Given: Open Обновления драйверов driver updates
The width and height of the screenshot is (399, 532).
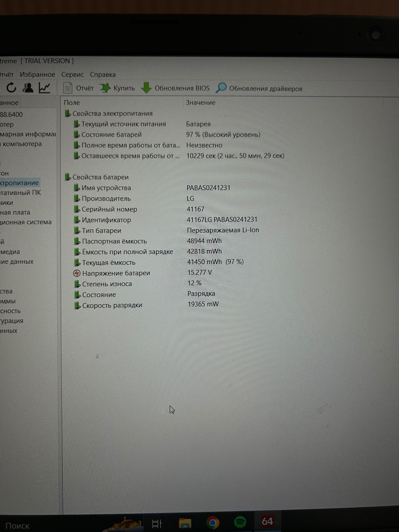Looking at the screenshot, I should click(259, 89).
